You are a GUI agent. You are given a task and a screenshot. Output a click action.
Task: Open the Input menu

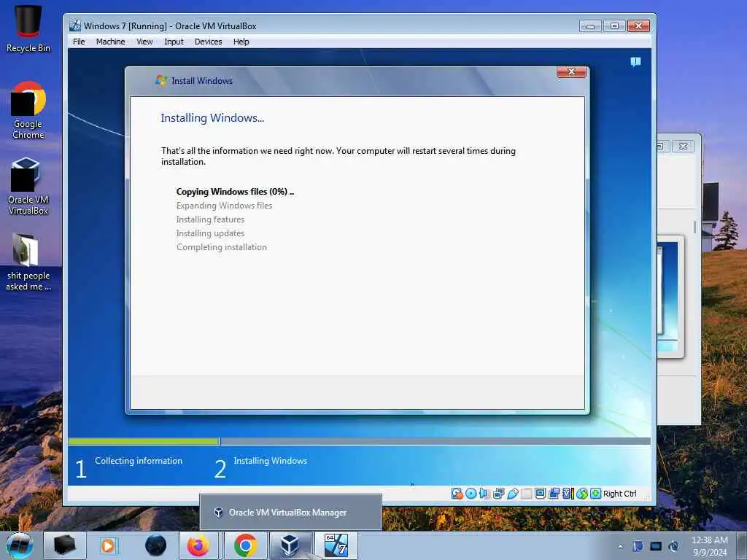tap(174, 42)
